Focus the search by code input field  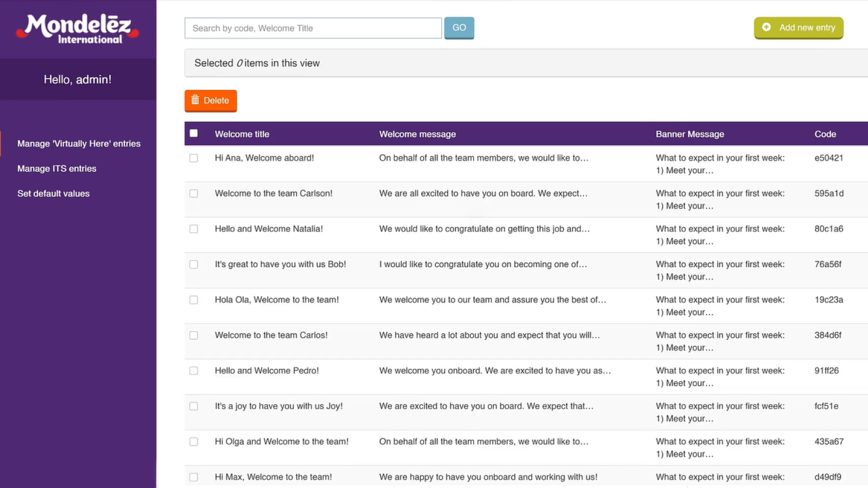pyautogui.click(x=313, y=28)
